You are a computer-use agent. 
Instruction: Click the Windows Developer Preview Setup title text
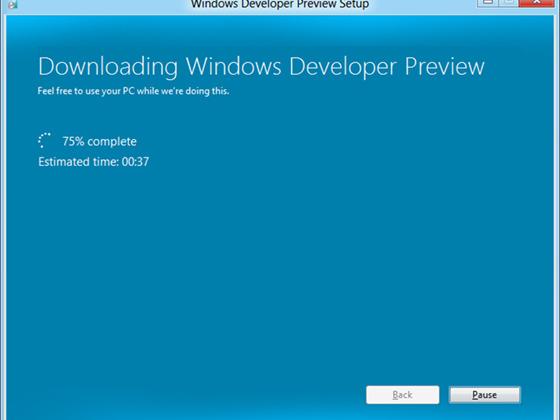click(280, 5)
